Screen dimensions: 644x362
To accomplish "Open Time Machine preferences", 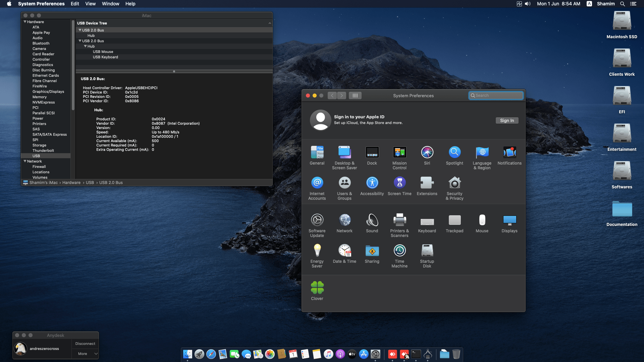I will [x=399, y=256].
